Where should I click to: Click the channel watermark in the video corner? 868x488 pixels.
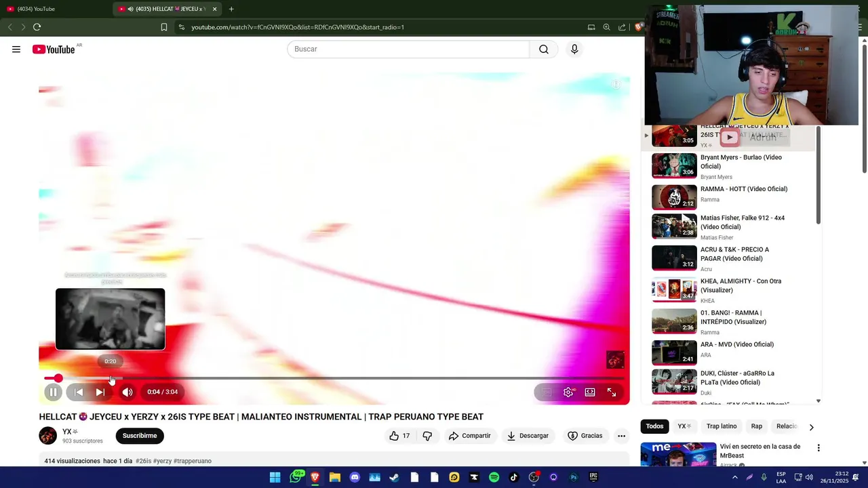[x=615, y=359]
